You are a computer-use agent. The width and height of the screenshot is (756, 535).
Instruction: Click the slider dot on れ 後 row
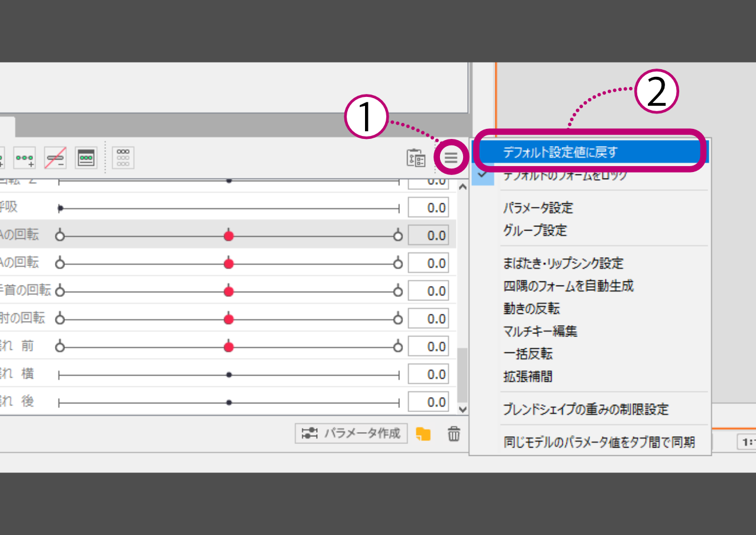coord(229,403)
